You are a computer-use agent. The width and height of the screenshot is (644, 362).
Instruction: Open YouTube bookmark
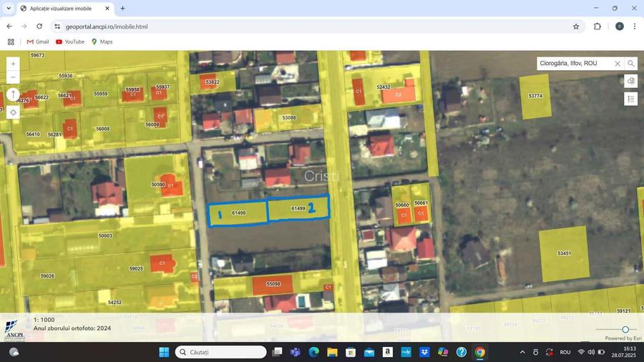click(70, 41)
